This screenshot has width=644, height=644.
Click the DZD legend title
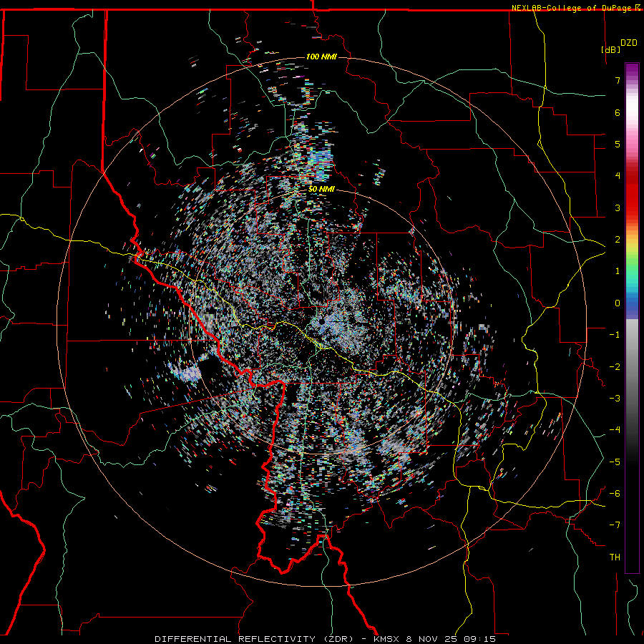click(x=629, y=43)
